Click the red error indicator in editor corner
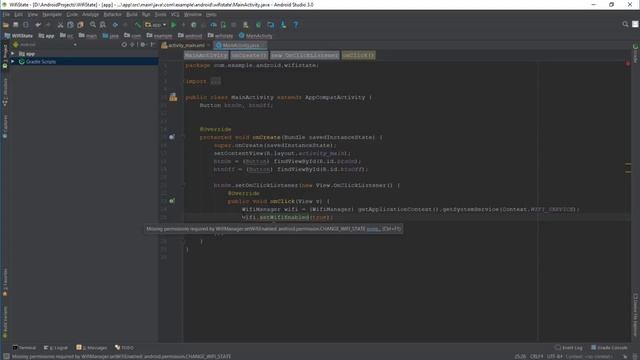This screenshot has width=640, height=360. pyautogui.click(x=628, y=64)
